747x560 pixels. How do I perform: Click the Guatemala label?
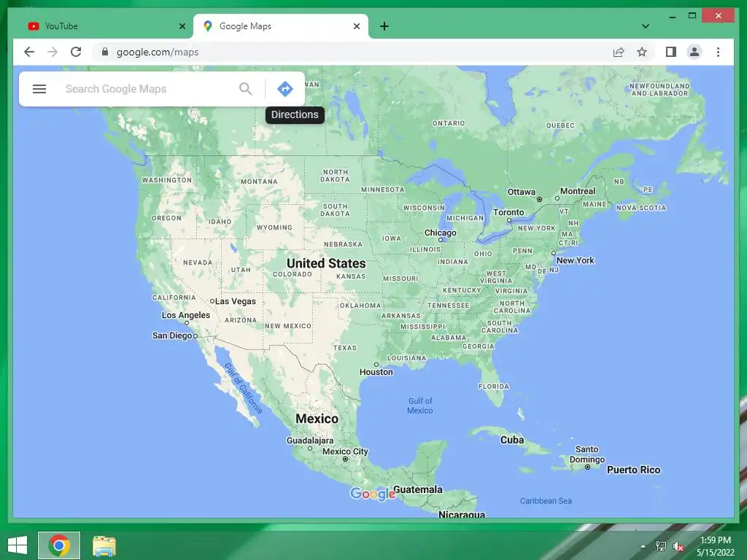pyautogui.click(x=417, y=489)
